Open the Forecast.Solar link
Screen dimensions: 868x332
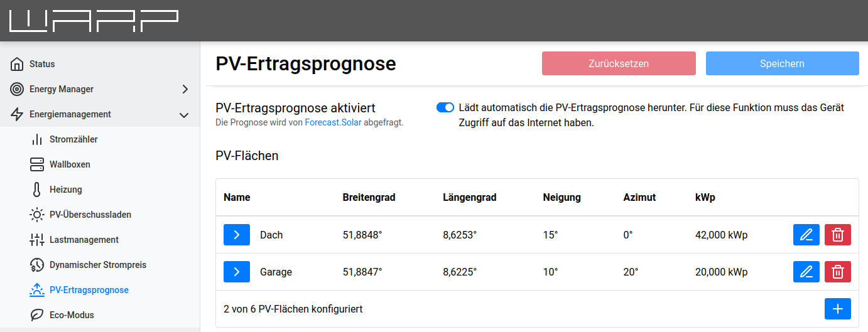pyautogui.click(x=334, y=123)
